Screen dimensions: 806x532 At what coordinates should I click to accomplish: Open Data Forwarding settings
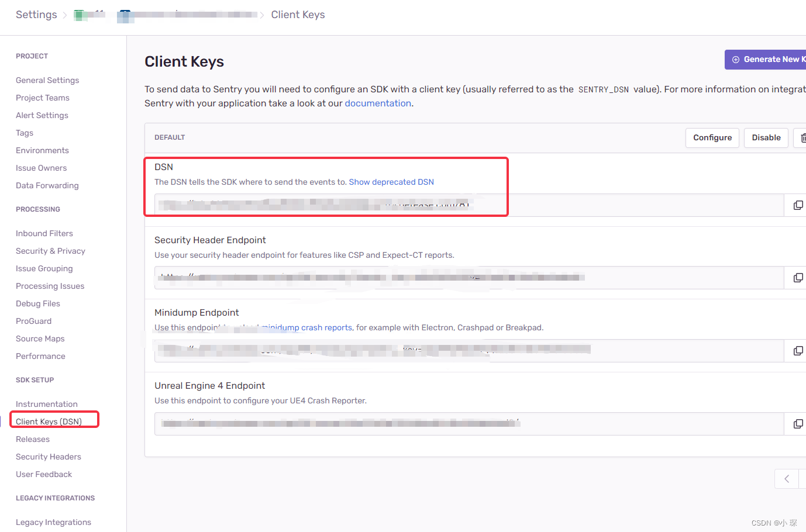coord(47,185)
